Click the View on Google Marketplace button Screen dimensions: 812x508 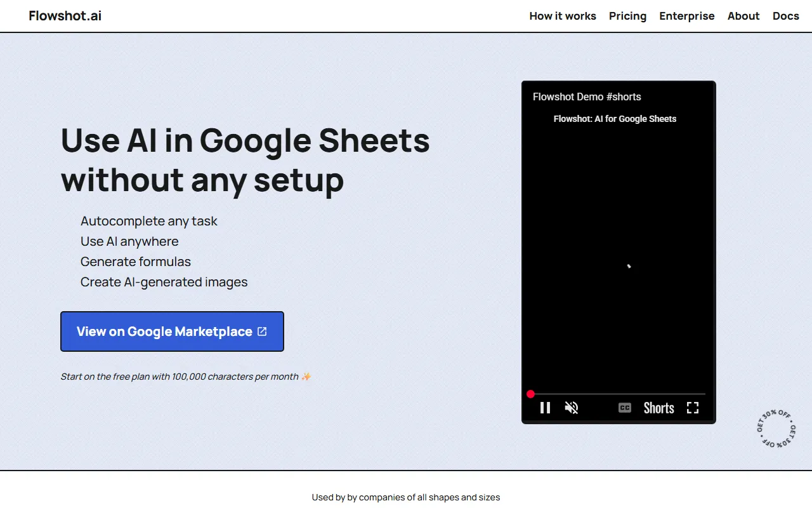(172, 331)
